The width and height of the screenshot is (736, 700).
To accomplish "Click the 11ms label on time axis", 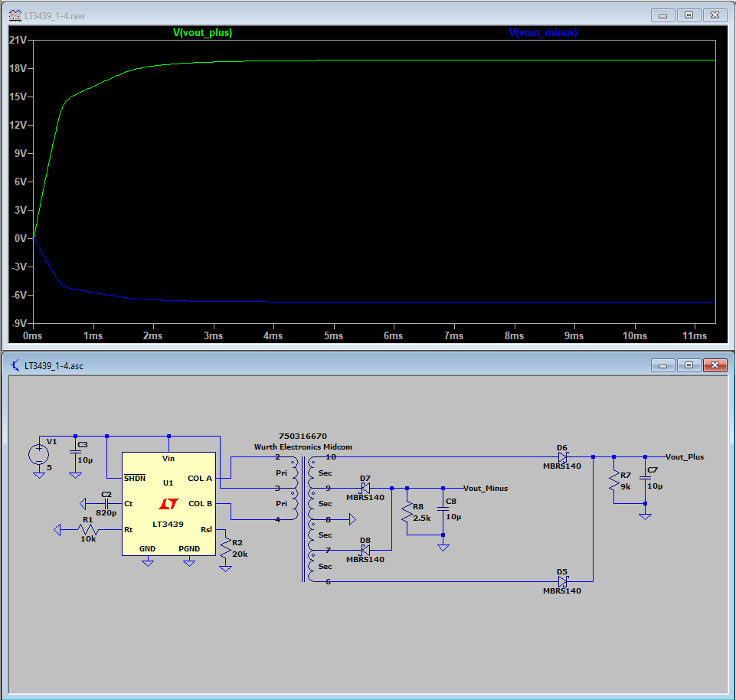I will [695, 335].
